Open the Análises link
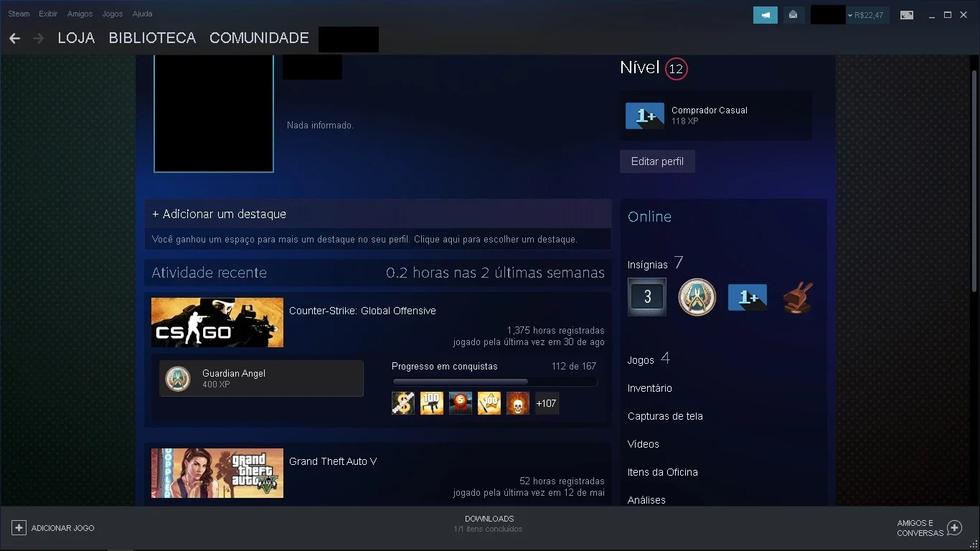Viewport: 980px width, 551px height. click(646, 500)
